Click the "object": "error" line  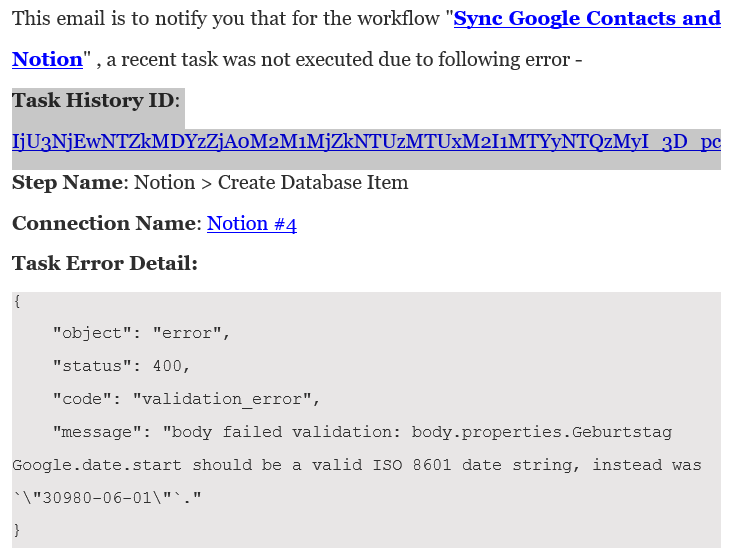(141, 333)
